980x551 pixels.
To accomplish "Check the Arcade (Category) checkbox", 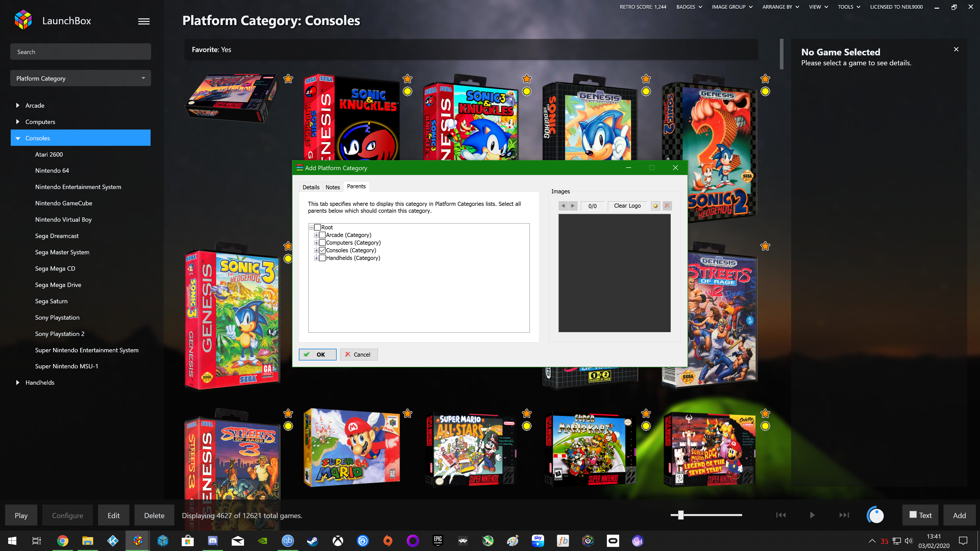I will point(322,235).
